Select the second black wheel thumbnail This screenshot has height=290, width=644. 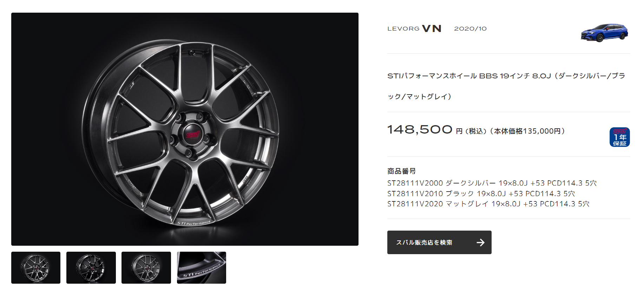(x=91, y=268)
